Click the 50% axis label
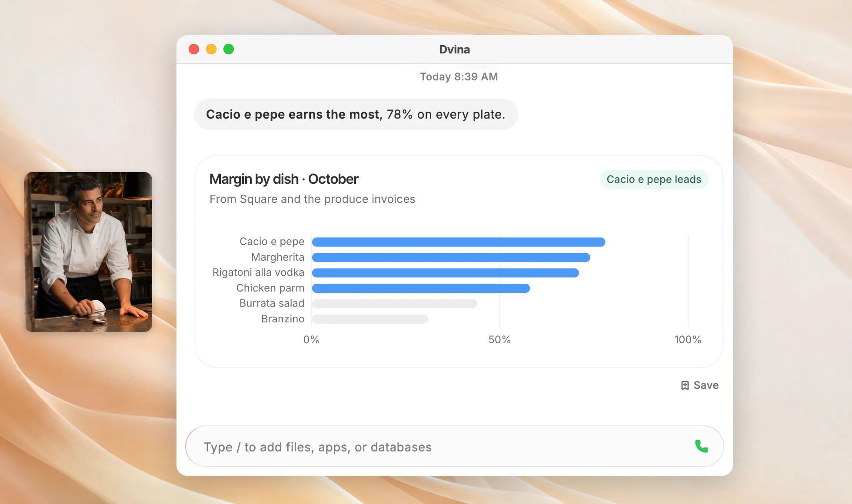The width and height of the screenshot is (852, 504). tap(499, 340)
